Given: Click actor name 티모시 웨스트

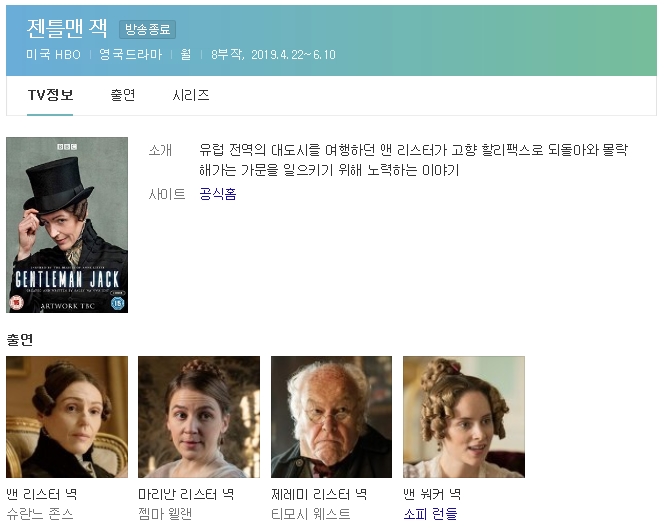Looking at the screenshot, I should point(311,514).
